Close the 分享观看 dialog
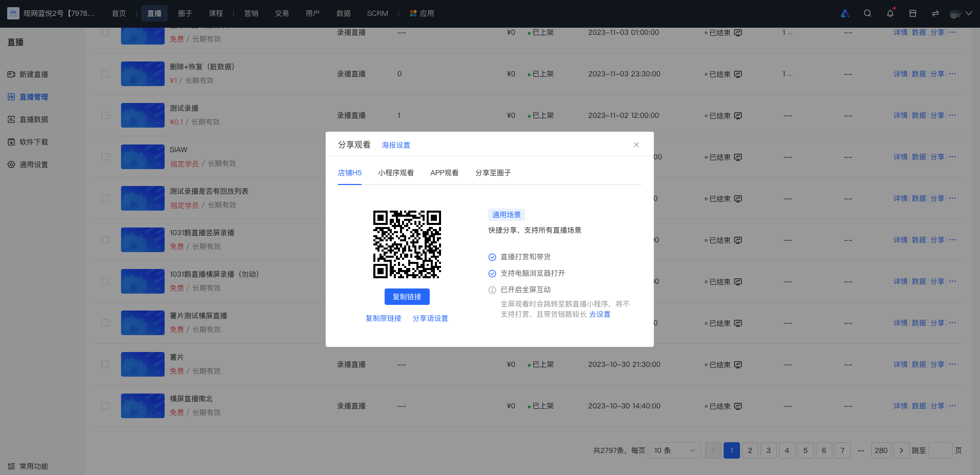Viewport: 980px width, 475px height. (636, 145)
